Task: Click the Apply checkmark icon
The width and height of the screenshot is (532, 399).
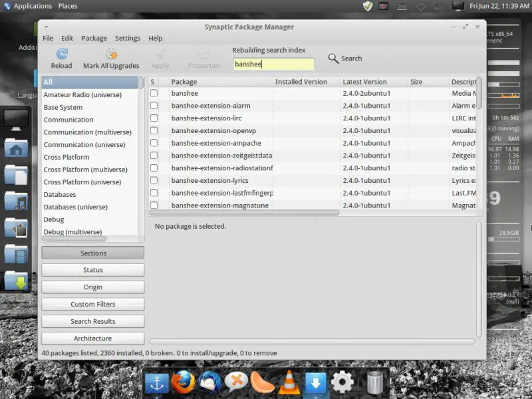Action: [x=160, y=55]
